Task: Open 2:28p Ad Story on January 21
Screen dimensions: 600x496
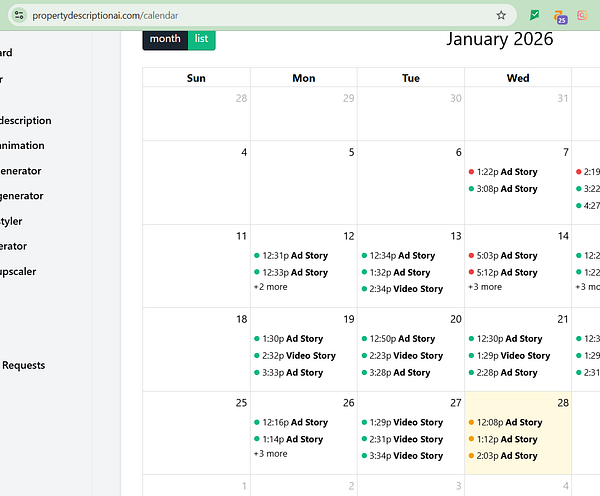Action: pyautogui.click(x=503, y=372)
